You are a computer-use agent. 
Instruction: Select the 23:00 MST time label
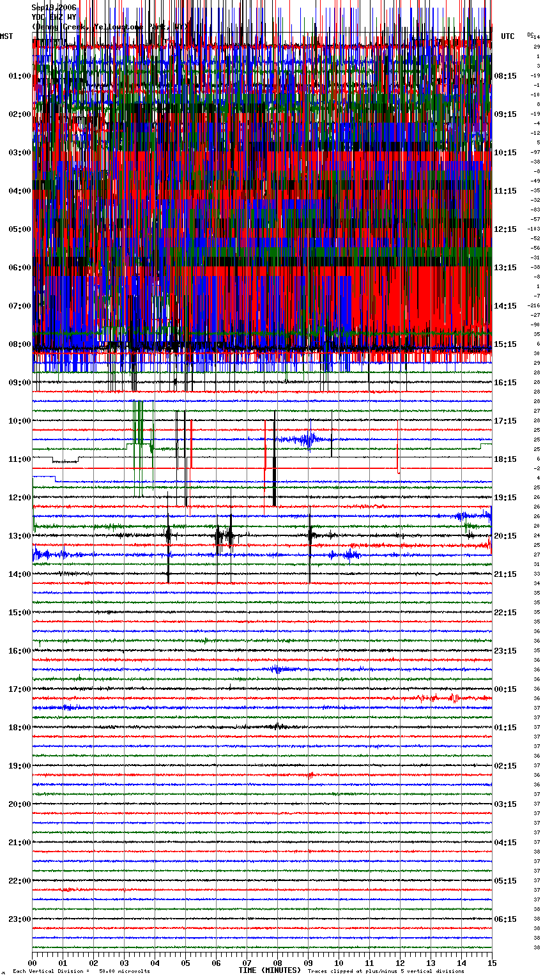[20, 919]
